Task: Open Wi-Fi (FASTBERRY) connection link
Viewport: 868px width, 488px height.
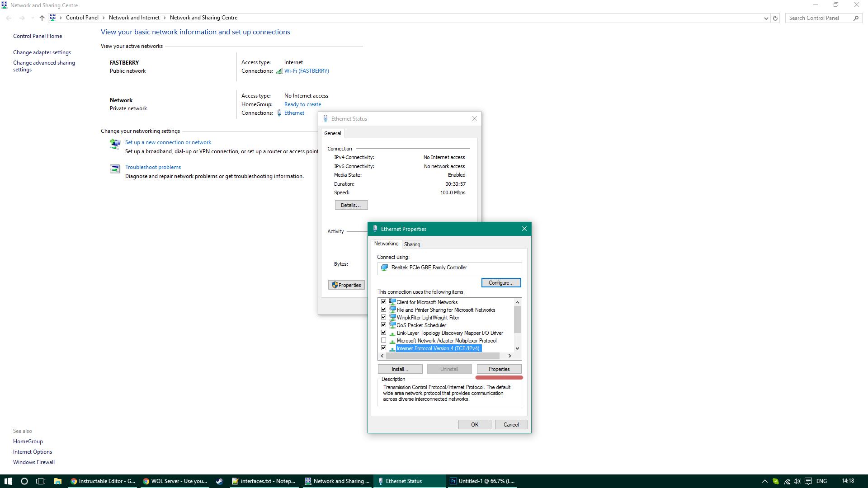Action: pyautogui.click(x=307, y=71)
